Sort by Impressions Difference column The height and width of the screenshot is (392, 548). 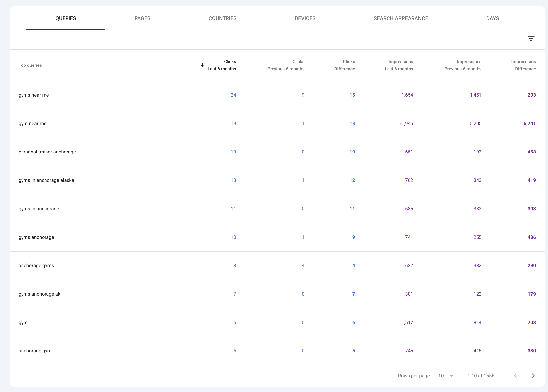click(x=524, y=65)
